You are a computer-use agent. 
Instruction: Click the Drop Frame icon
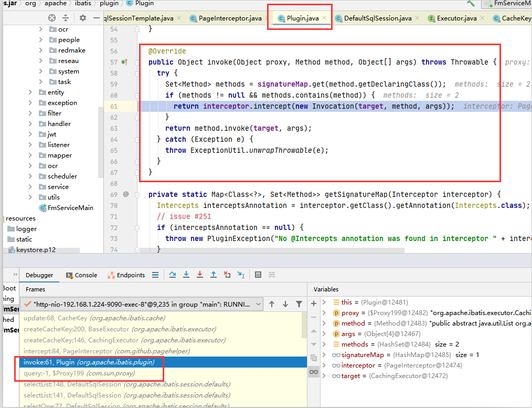[227, 275]
